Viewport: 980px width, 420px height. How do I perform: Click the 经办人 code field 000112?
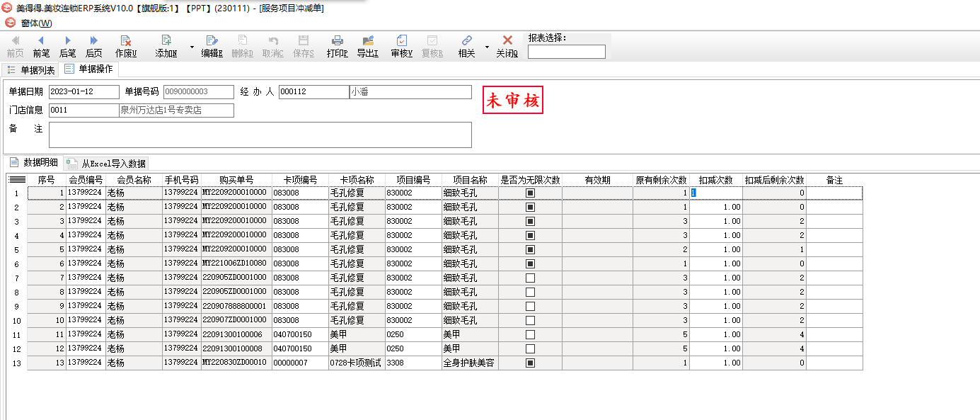(314, 92)
